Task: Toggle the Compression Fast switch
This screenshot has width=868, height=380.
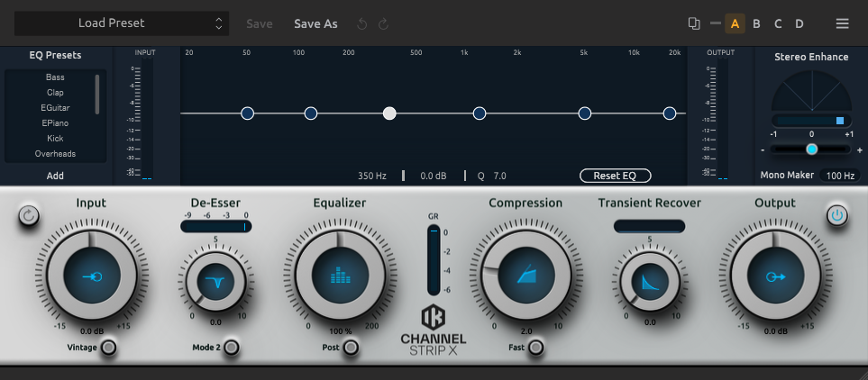Action: 535,348
